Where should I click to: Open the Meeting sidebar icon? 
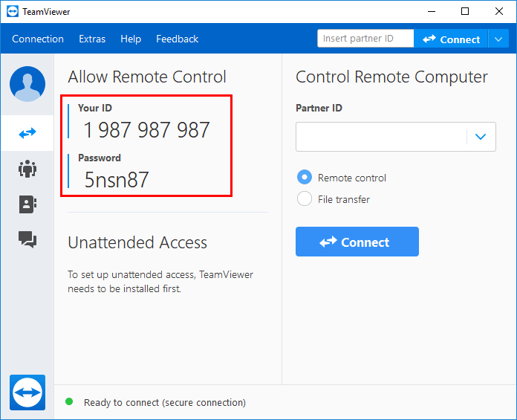click(x=27, y=169)
